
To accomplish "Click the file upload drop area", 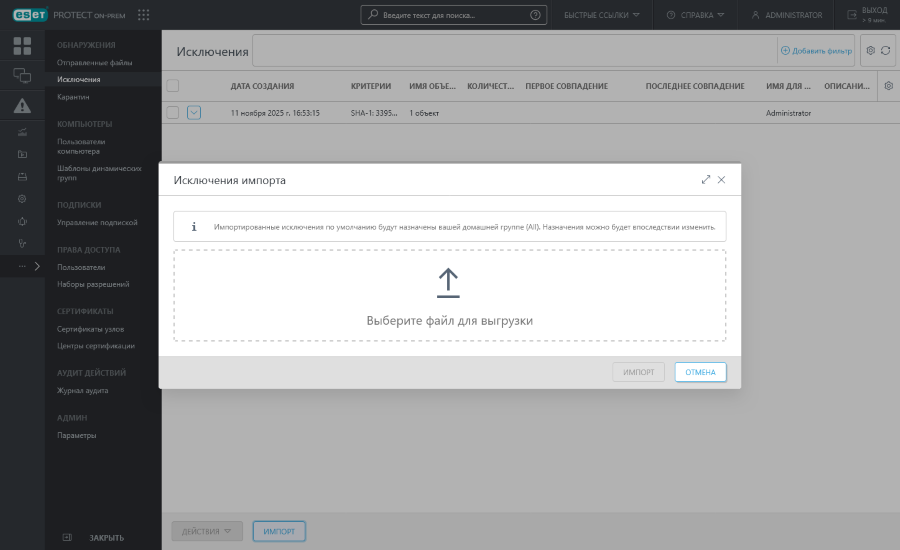I will 450,296.
